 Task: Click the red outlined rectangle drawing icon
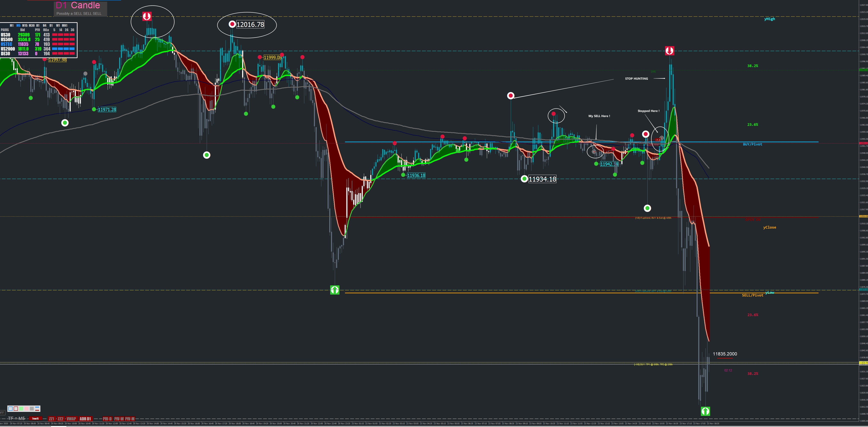[x=16, y=409]
